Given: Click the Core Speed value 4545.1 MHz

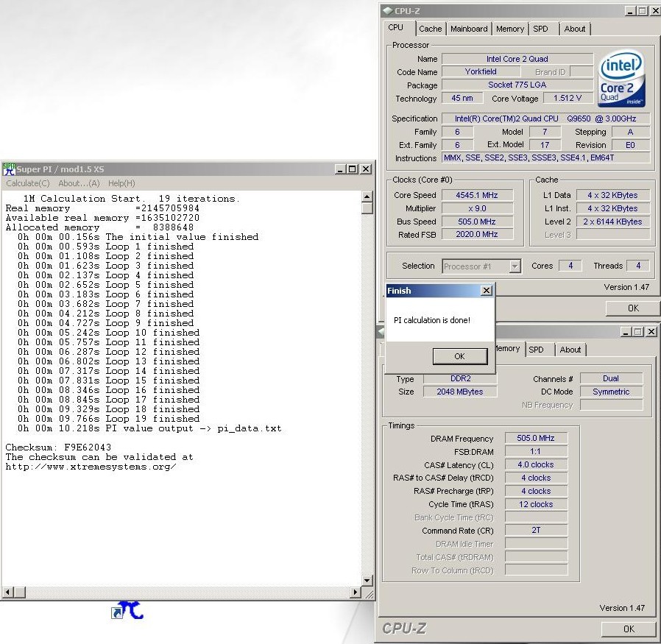Looking at the screenshot, I should pos(477,195).
